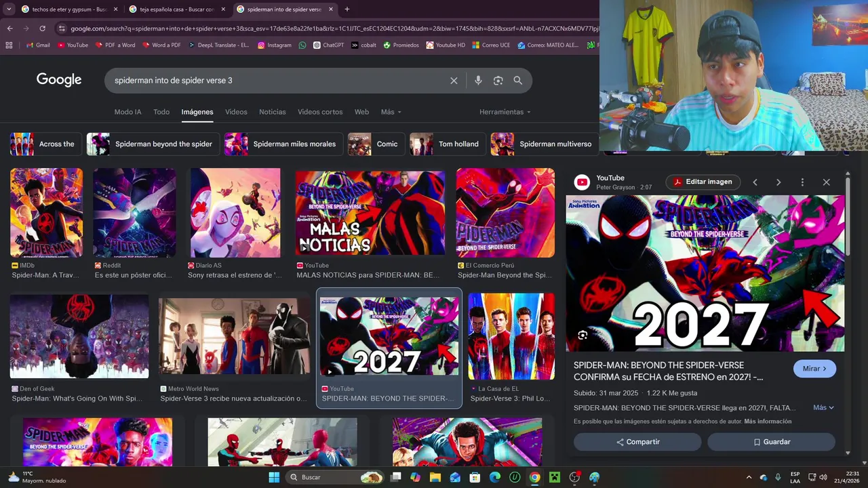Open Microsoft Edge from the taskbar
This screenshot has width=868, height=488.
tap(495, 477)
